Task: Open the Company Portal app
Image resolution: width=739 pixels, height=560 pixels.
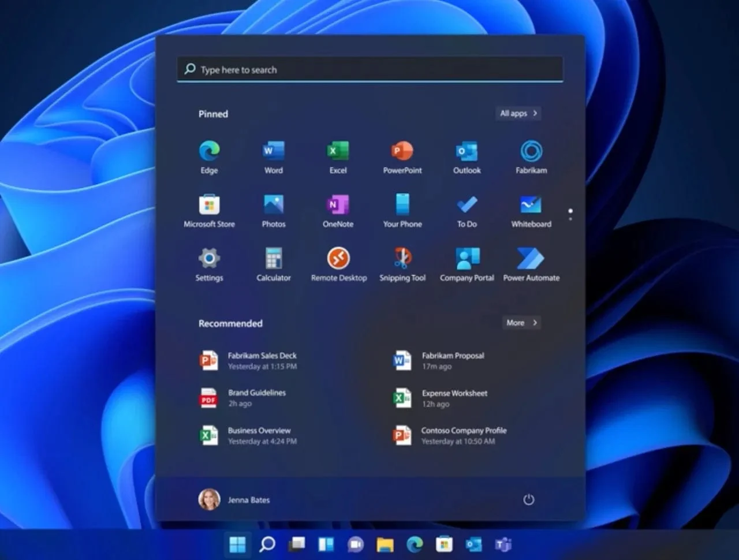Action: [x=466, y=264]
